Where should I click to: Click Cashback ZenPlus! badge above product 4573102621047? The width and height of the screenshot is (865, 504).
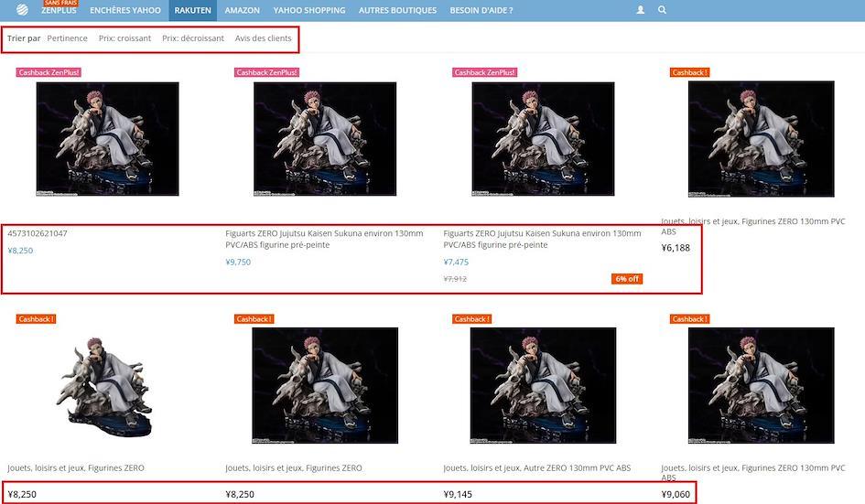(x=49, y=72)
